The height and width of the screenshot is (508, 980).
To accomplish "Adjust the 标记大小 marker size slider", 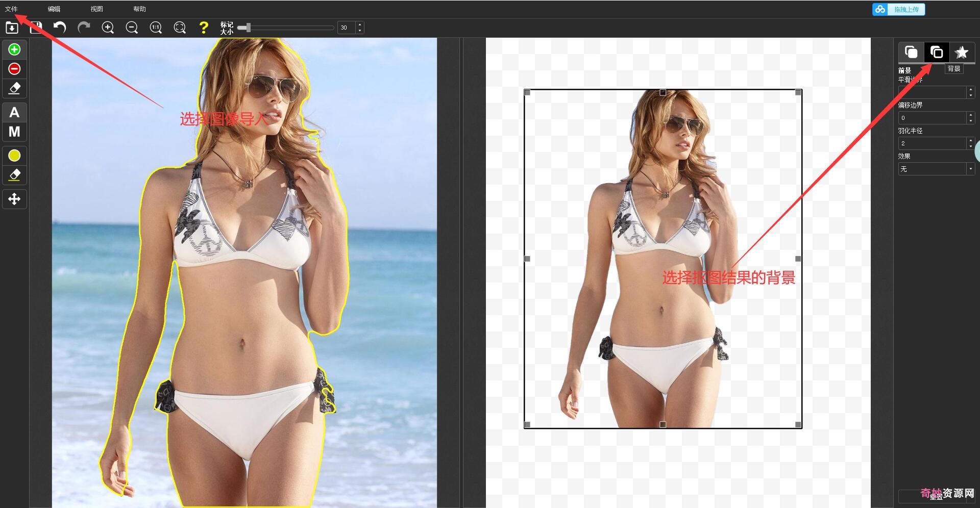I will coord(286,28).
